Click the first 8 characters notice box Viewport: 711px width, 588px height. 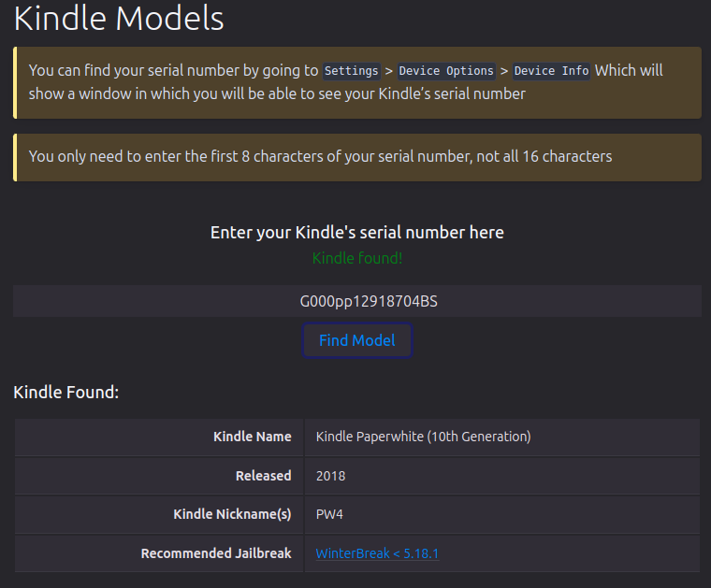click(x=356, y=157)
